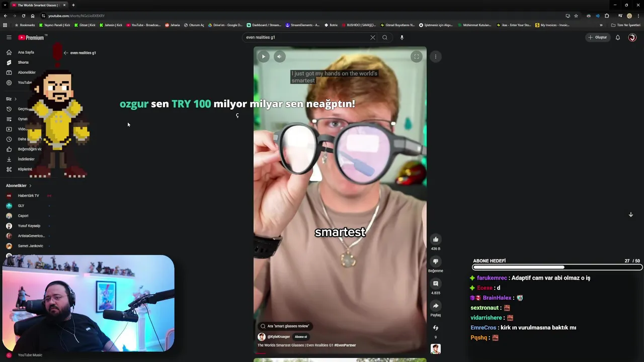Open comments on the Short
The height and width of the screenshot is (362, 644).
coord(436,284)
